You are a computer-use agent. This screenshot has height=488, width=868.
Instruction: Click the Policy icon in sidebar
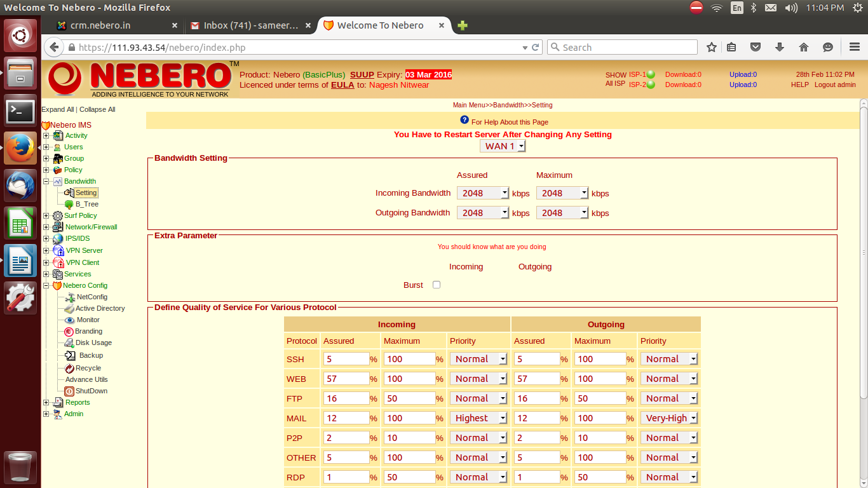[x=58, y=170]
